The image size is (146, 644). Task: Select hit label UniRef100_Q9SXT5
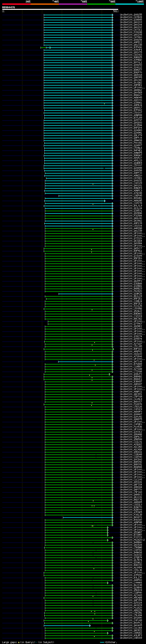pyautogui.click(x=131, y=53)
